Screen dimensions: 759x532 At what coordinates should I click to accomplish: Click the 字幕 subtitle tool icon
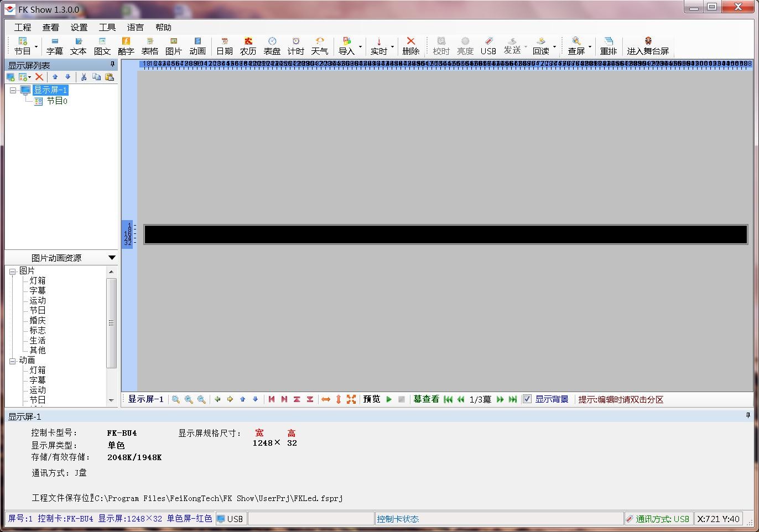(54, 46)
